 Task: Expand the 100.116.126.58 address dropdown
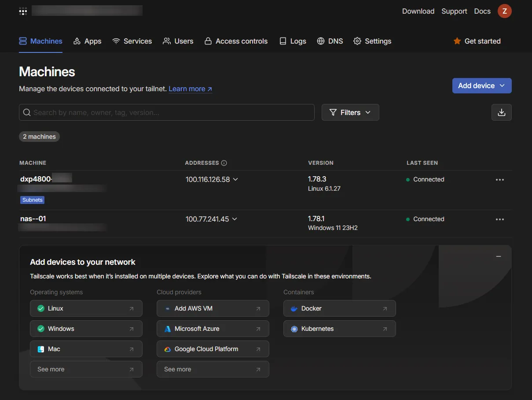(235, 179)
